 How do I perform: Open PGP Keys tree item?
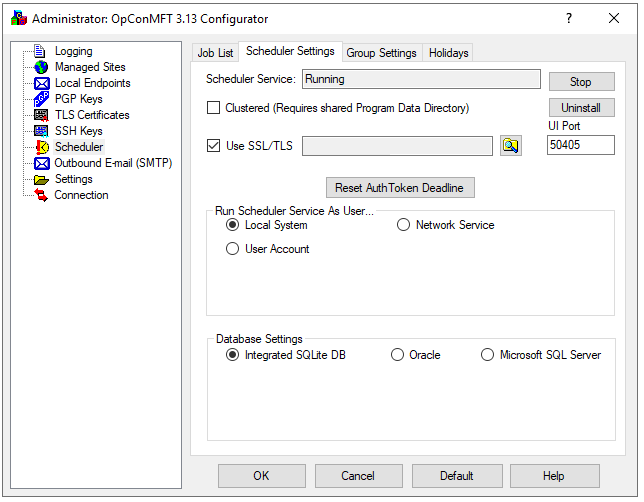click(78, 99)
